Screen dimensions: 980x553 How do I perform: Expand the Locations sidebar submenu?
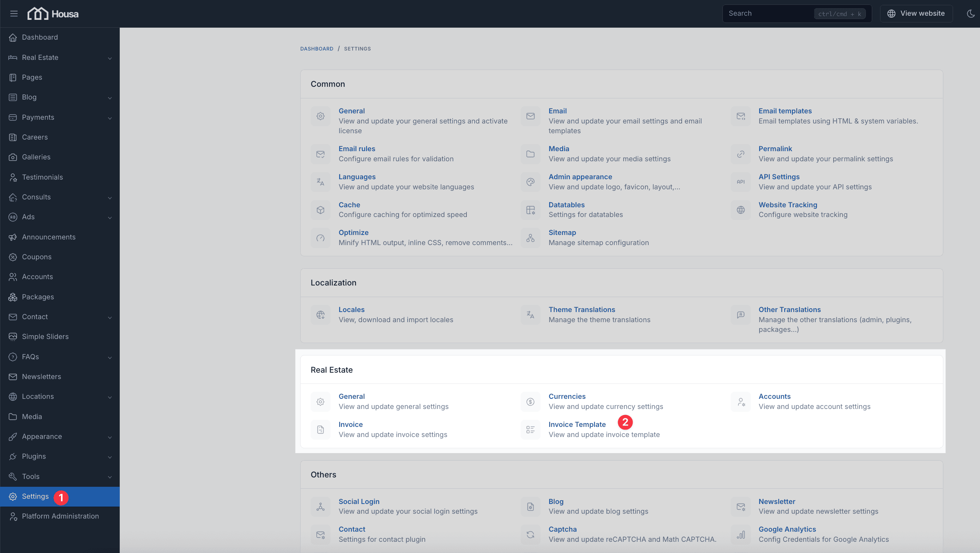[x=60, y=397]
